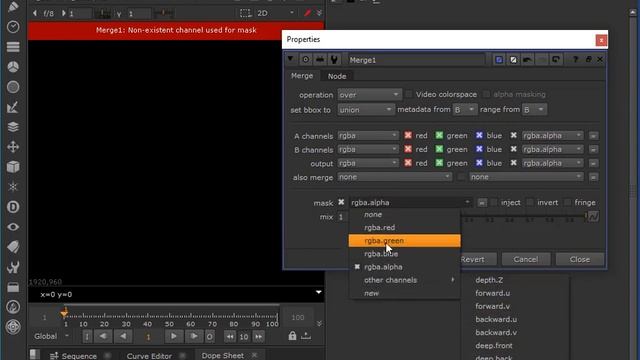Open the metadata from B dropdown
This screenshot has height=360, width=640.
(464, 110)
